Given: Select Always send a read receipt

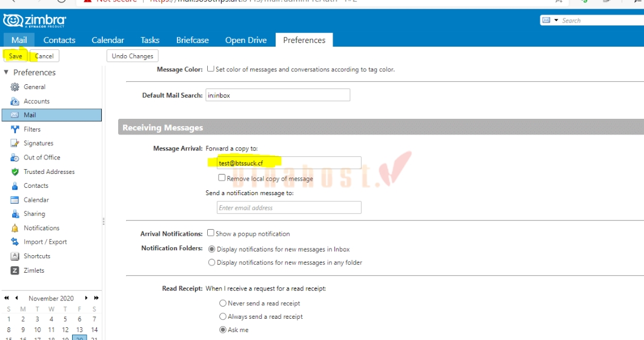Looking at the screenshot, I should point(222,316).
